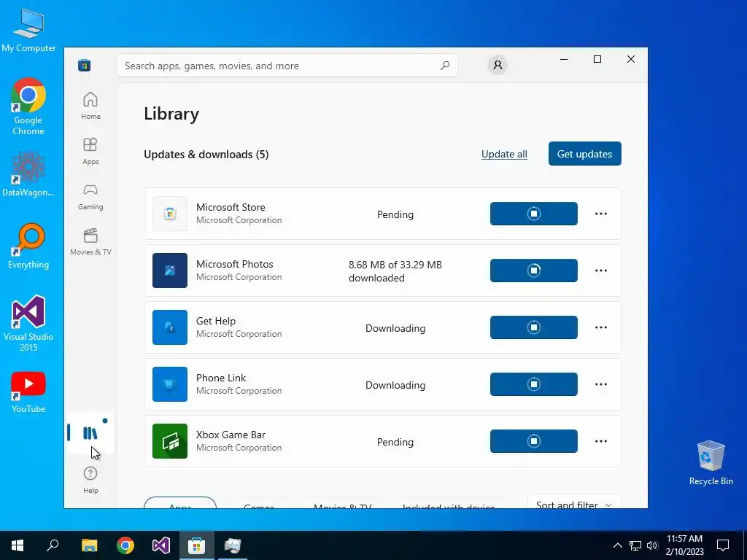Click the Get updates button

click(584, 154)
